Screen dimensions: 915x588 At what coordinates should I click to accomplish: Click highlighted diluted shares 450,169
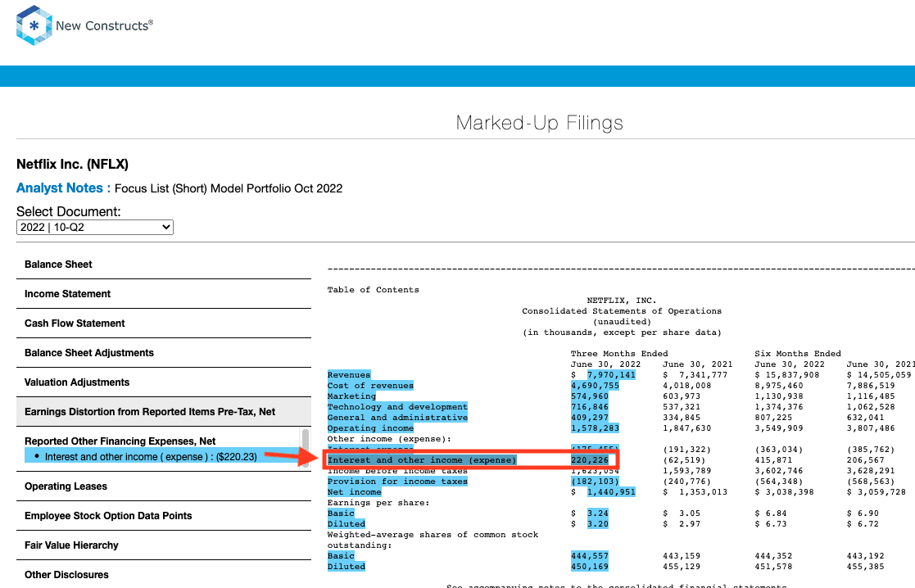[x=589, y=567]
